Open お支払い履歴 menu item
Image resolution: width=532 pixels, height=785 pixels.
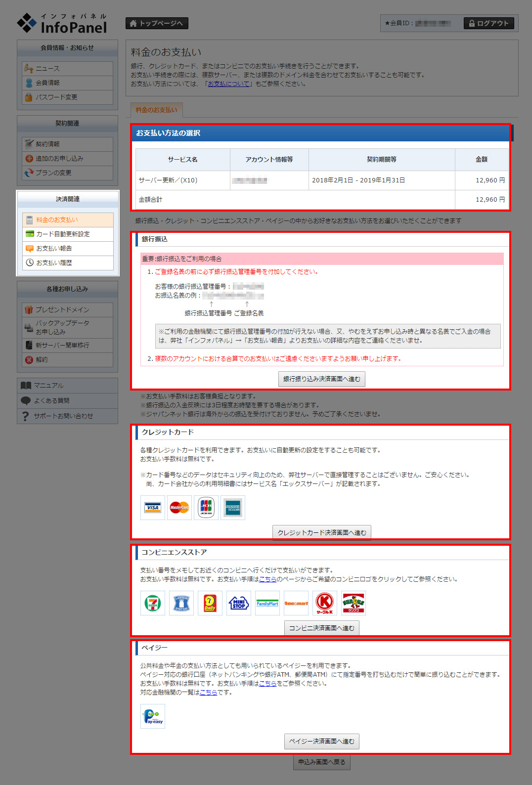click(68, 262)
